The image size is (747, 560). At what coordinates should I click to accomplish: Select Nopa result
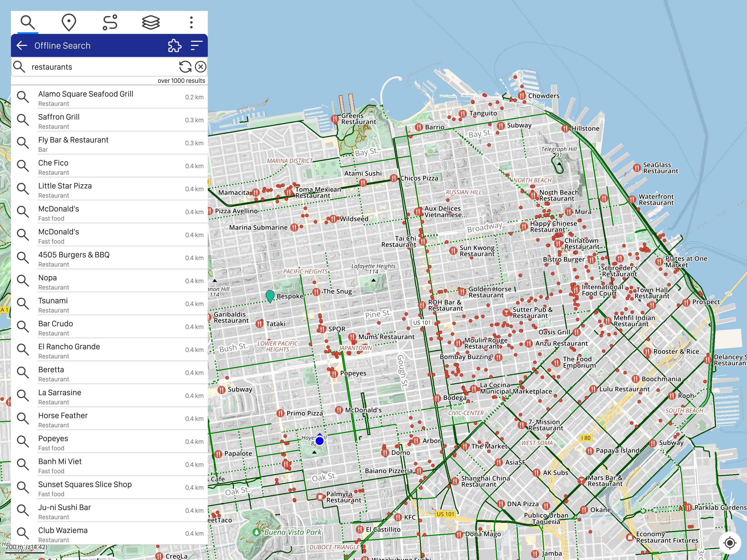[109, 281]
